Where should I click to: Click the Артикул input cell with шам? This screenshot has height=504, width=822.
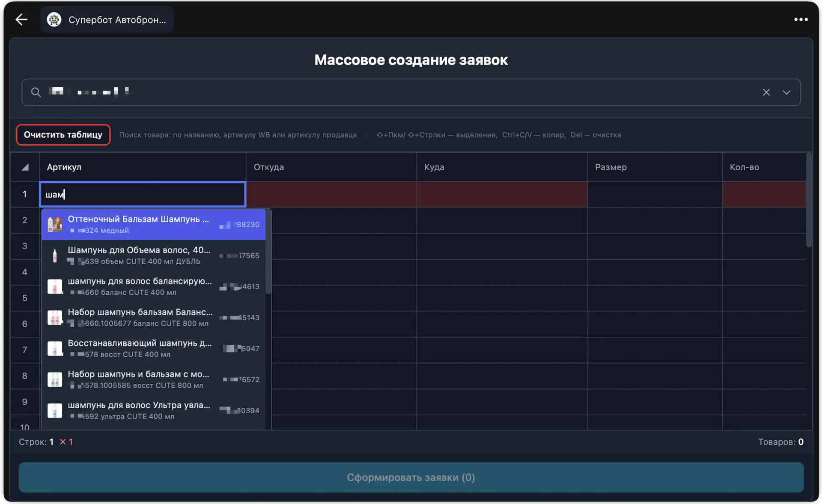coord(143,194)
